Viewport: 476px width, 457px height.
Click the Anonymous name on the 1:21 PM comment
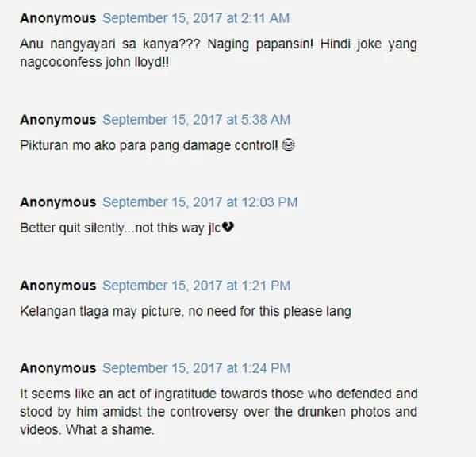58,286
